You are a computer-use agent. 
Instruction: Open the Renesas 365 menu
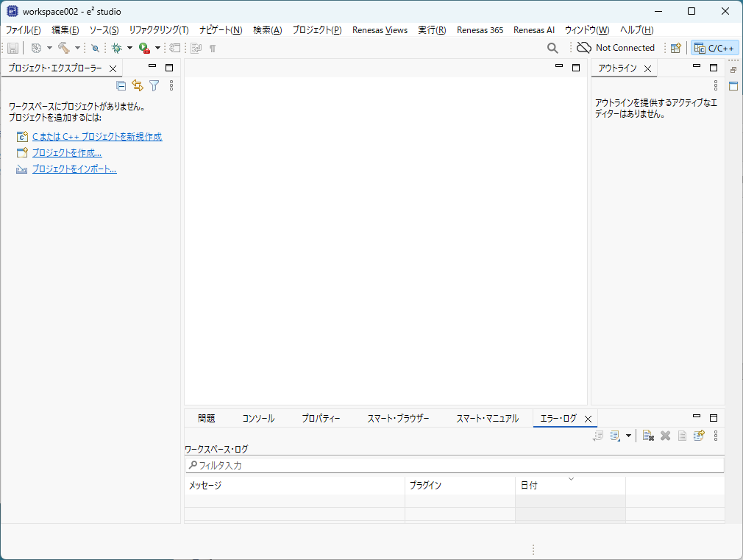[x=480, y=30]
